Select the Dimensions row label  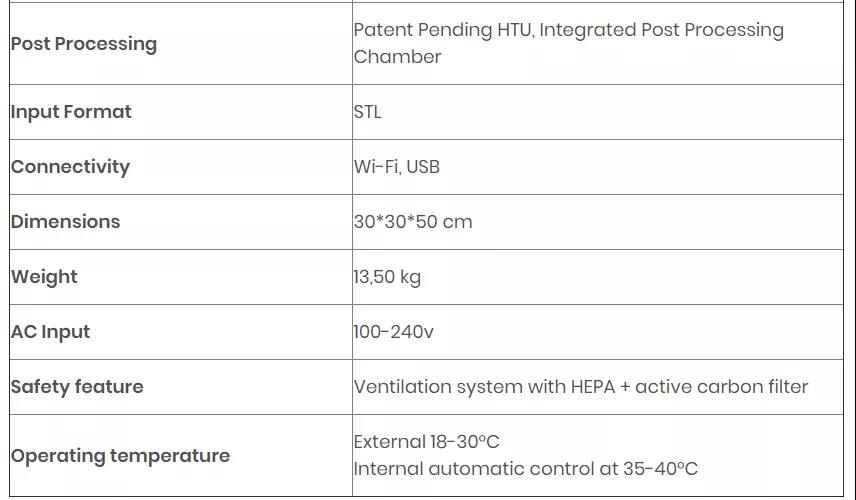pos(65,222)
